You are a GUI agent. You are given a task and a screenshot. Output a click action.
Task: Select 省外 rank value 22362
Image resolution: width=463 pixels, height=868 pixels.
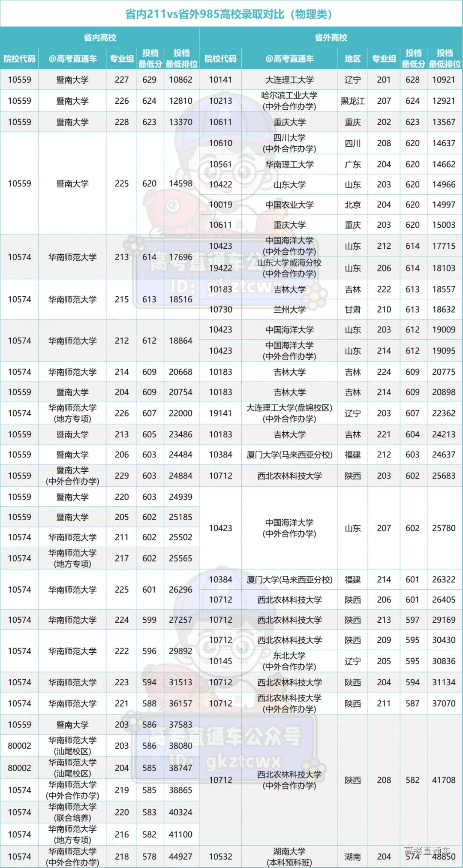click(x=444, y=413)
